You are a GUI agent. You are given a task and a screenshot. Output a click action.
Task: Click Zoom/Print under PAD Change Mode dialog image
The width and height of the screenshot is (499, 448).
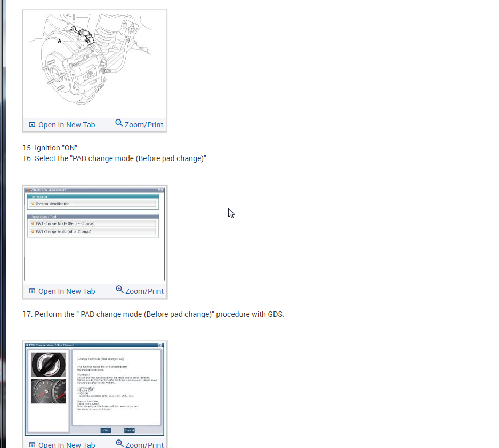pos(144,444)
